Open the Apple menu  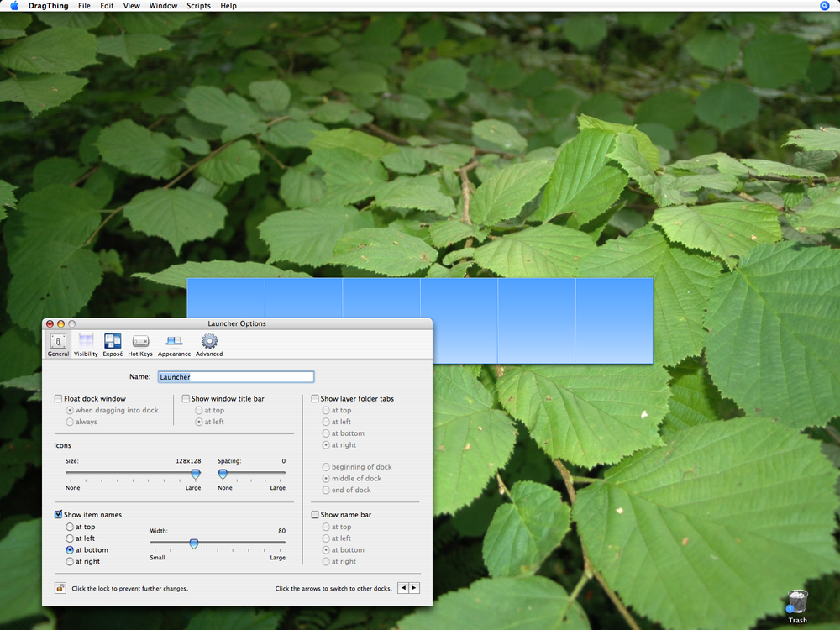pos(14,6)
